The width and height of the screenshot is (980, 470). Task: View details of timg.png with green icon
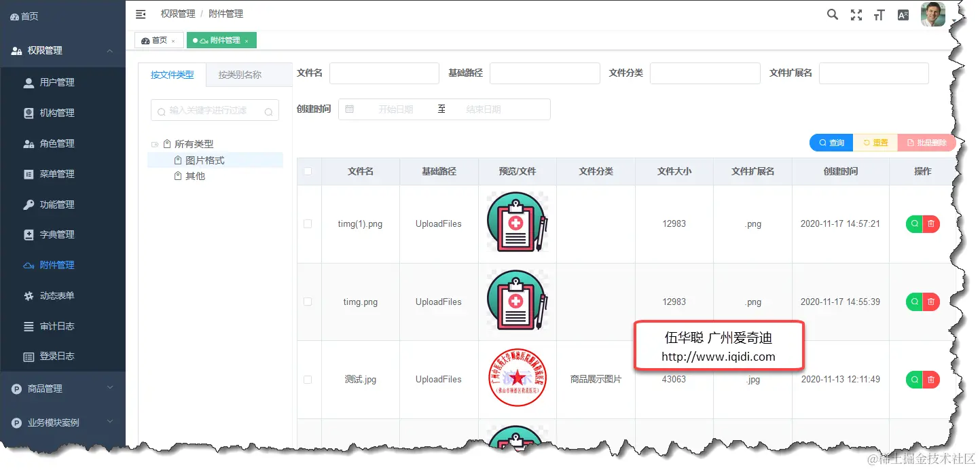pyautogui.click(x=914, y=302)
